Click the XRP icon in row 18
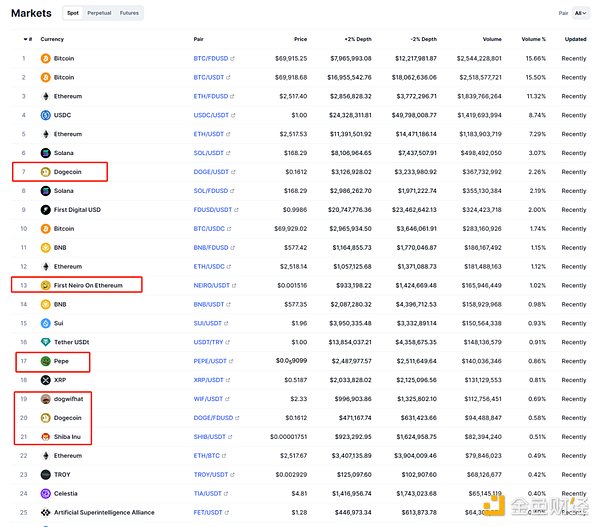600x527 pixels. (45, 380)
